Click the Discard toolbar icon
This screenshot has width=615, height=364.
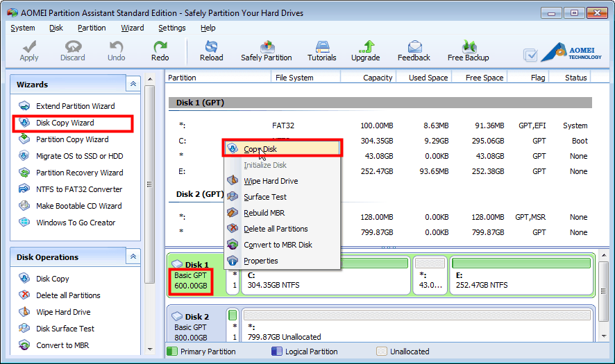coord(73,47)
